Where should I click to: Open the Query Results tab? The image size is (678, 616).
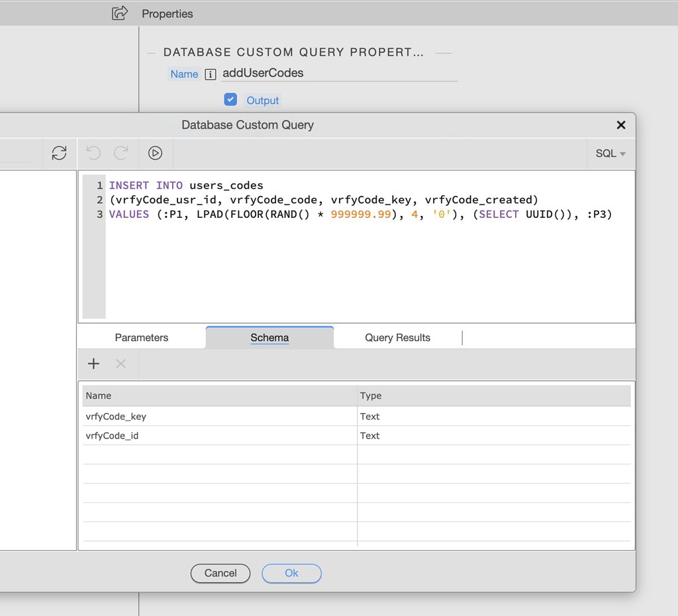tap(397, 337)
